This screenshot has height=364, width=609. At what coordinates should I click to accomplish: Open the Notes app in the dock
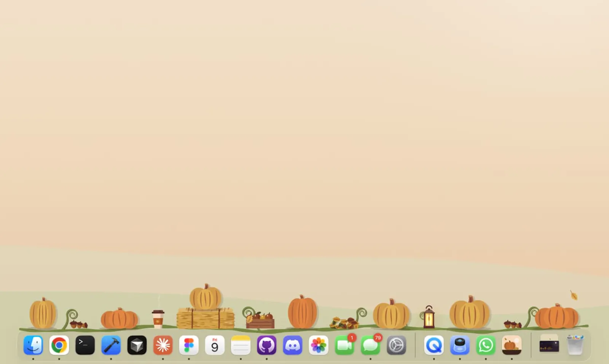241,345
